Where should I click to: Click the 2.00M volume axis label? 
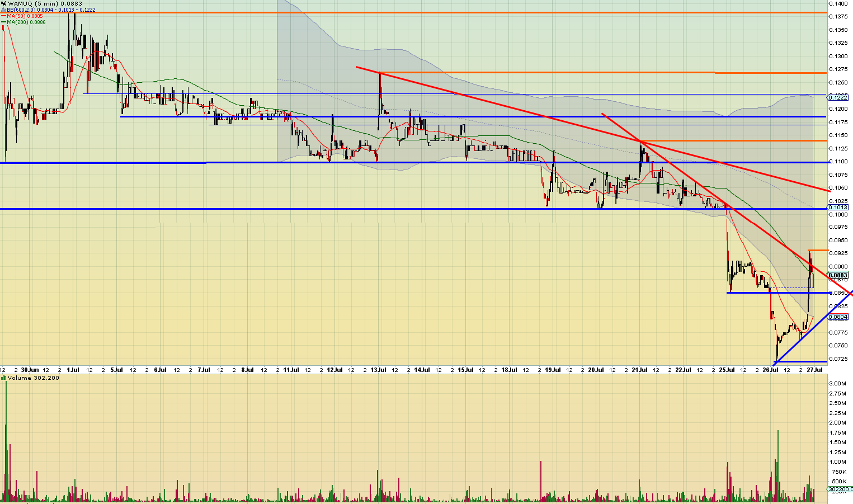click(x=838, y=423)
